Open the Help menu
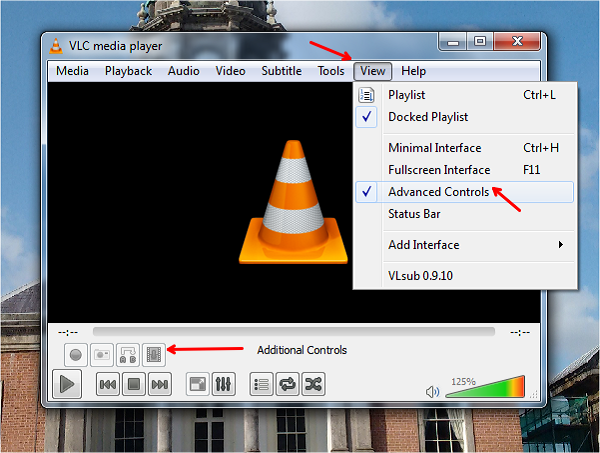Screen dimensions: 600x453 413,71
